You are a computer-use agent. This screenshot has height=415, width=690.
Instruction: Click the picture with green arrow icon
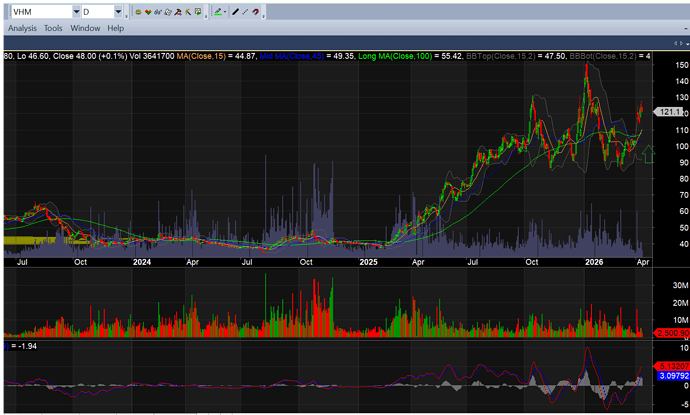click(198, 12)
